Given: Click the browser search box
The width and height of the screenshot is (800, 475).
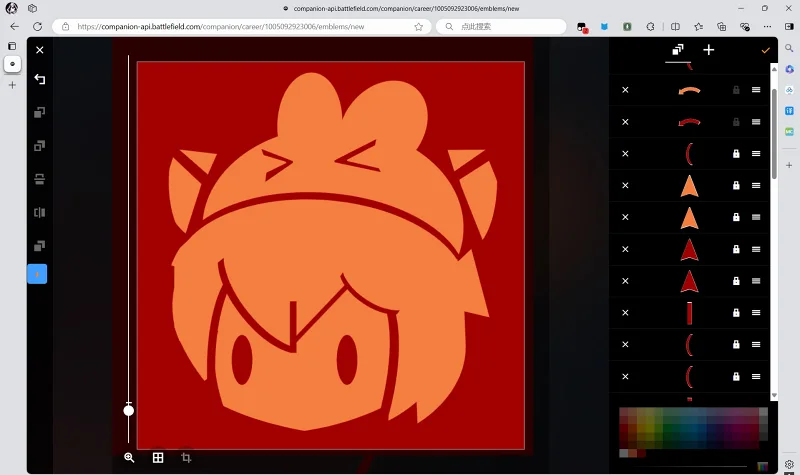Looking at the screenshot, I should [501, 27].
